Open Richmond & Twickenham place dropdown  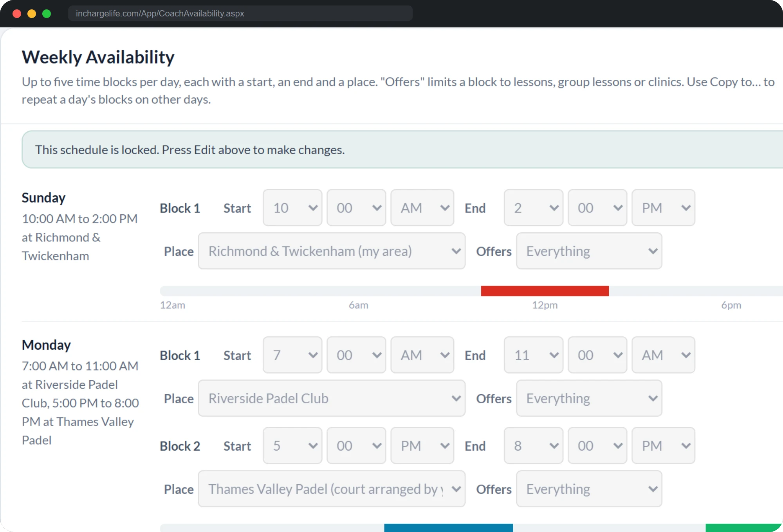(x=332, y=251)
